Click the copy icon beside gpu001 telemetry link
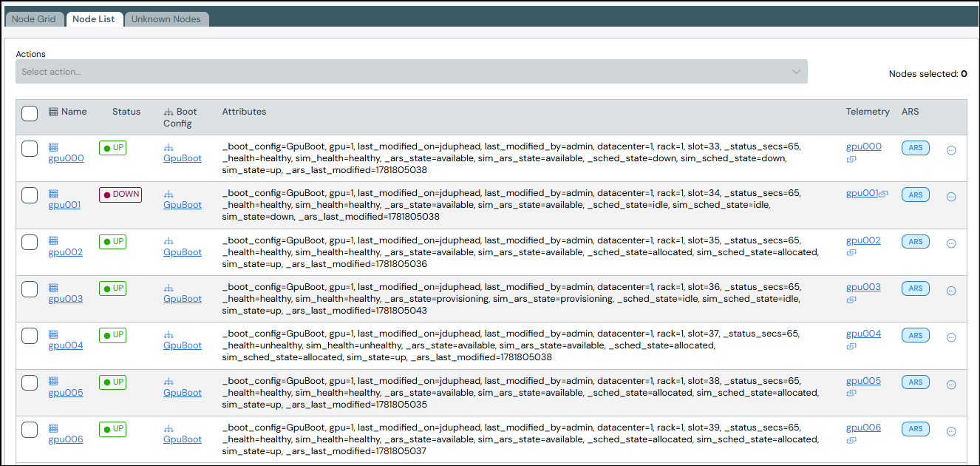980x466 pixels. click(x=884, y=194)
